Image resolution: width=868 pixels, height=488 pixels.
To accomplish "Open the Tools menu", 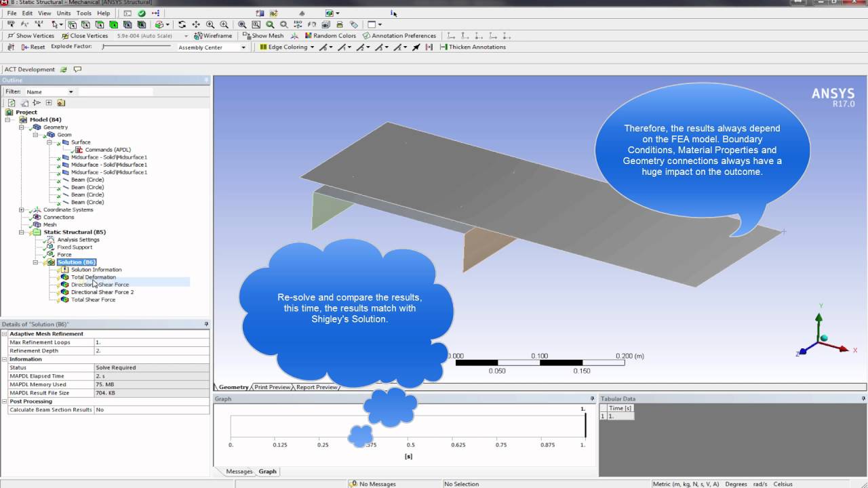I will 84,13.
